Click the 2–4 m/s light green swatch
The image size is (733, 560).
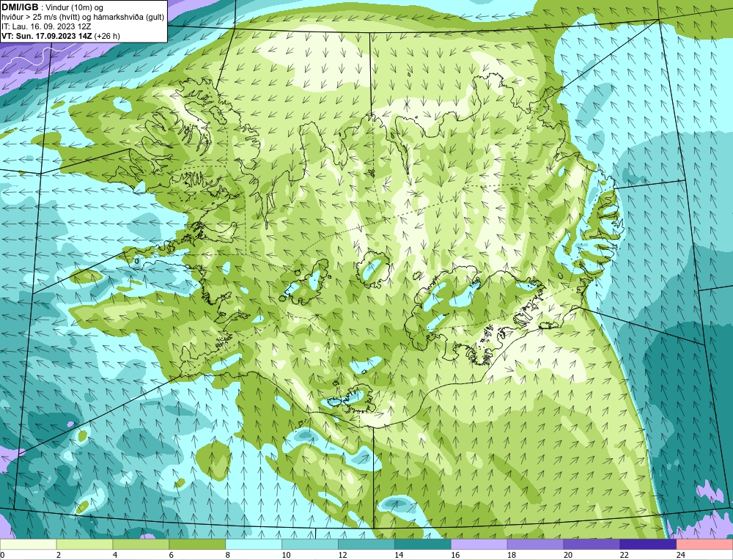tap(84, 545)
